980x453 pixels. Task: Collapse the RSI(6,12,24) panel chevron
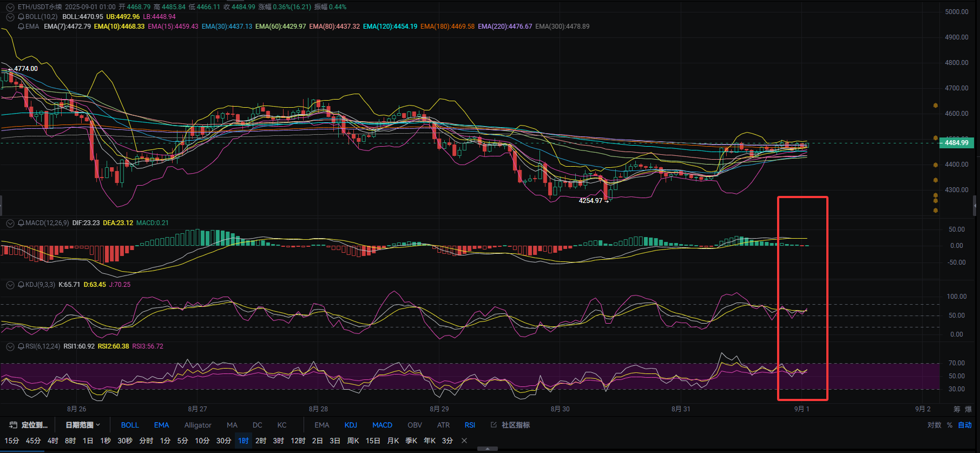(x=10, y=346)
